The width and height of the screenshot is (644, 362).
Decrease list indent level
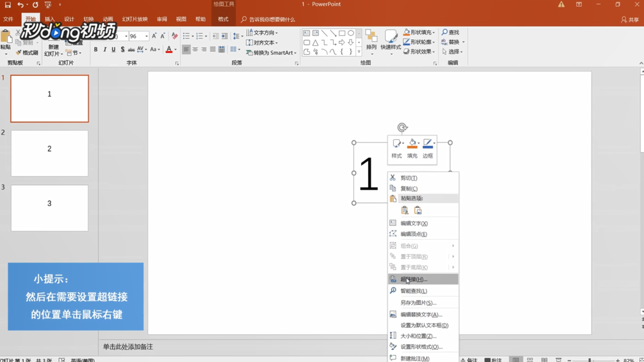point(215,36)
